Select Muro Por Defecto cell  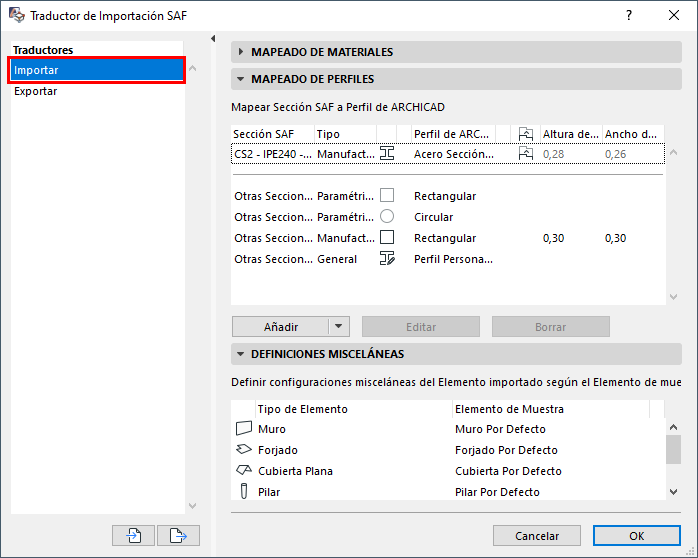pyautogui.click(x=500, y=429)
